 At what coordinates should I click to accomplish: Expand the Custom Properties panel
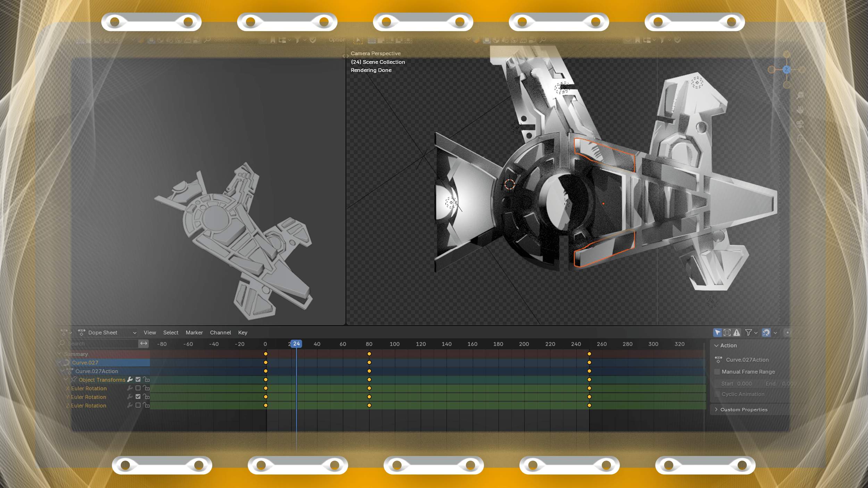tap(716, 410)
